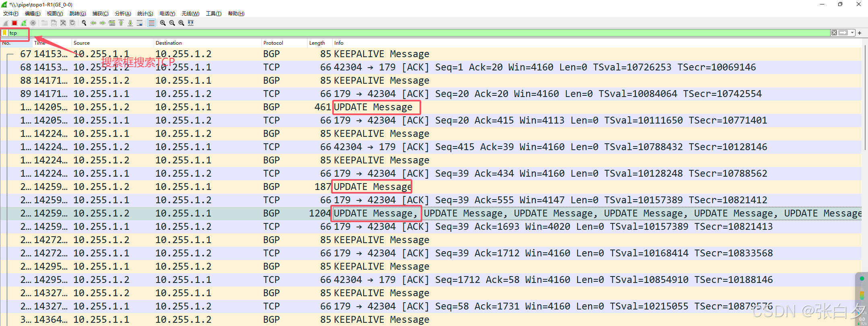Find a packet using the magnifier icon
The height and width of the screenshot is (326, 868).
click(84, 23)
